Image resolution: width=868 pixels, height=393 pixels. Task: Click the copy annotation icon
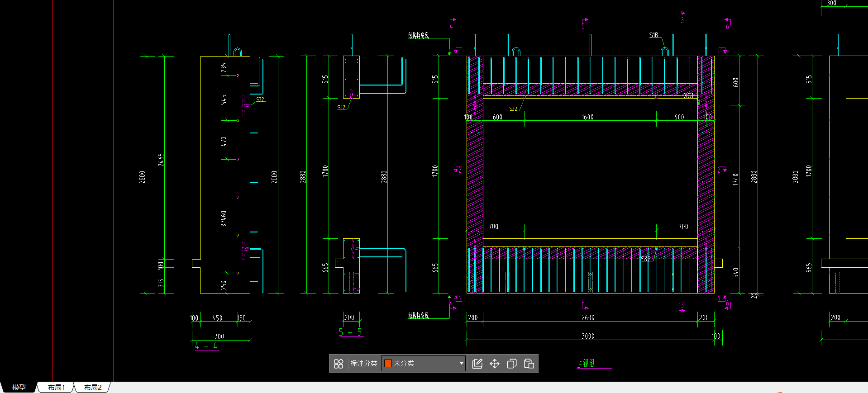pos(512,364)
